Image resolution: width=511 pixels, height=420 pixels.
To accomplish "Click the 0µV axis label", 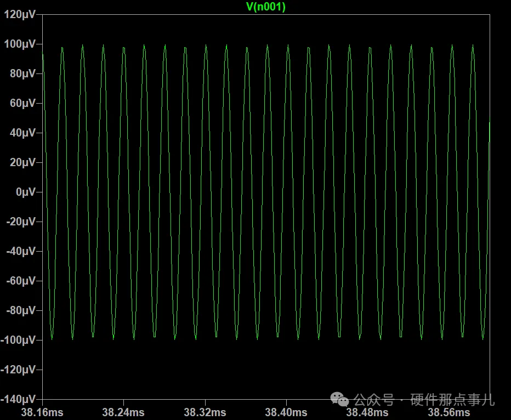I will tap(25, 192).
